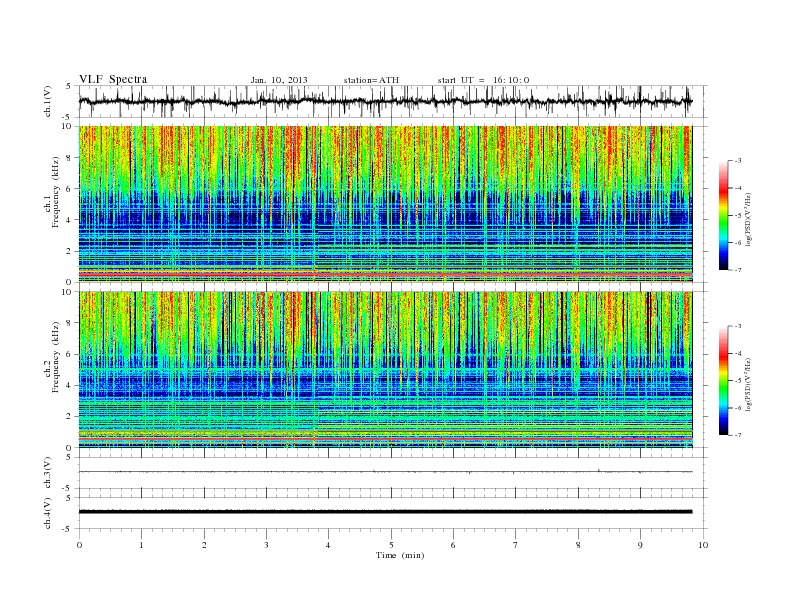Click the time axis tick label '0'

pos(79,545)
